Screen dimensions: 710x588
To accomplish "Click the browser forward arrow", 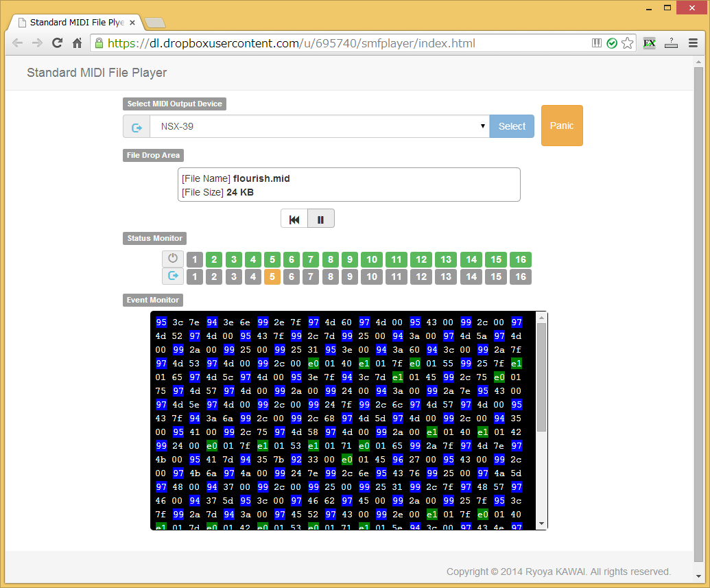I will click(37, 43).
